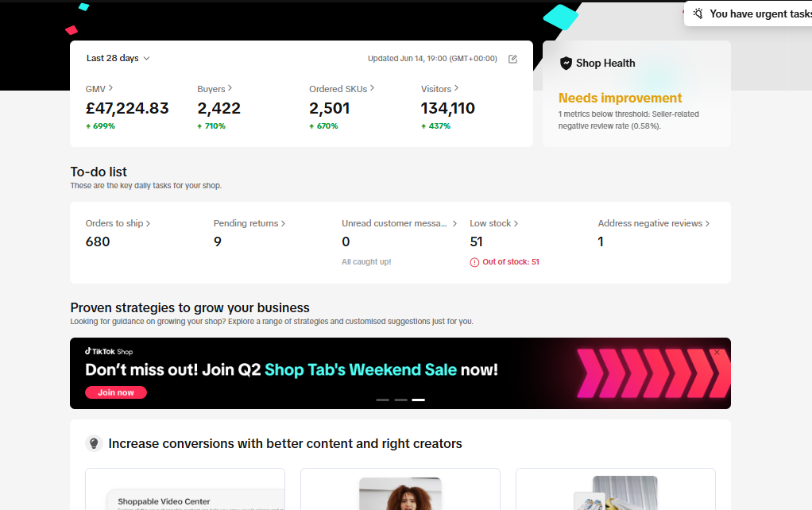
Task: Expand the GMV metric details
Action: coord(99,89)
